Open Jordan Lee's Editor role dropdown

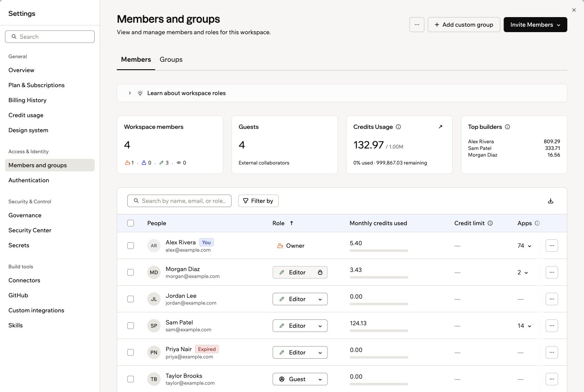click(300, 299)
